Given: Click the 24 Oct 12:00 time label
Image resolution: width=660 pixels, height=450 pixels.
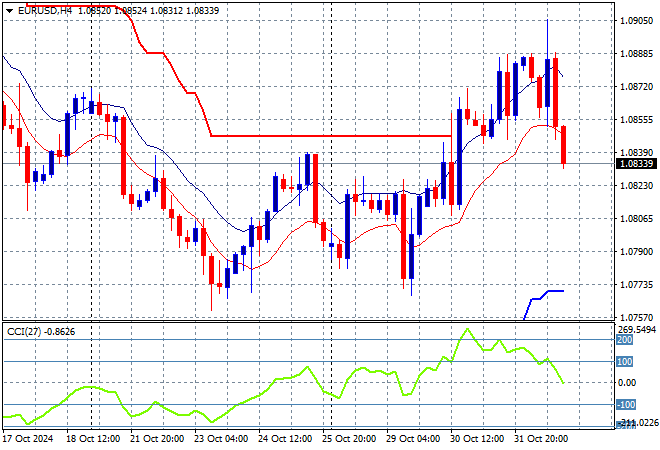Looking at the screenshot, I should point(285,439).
